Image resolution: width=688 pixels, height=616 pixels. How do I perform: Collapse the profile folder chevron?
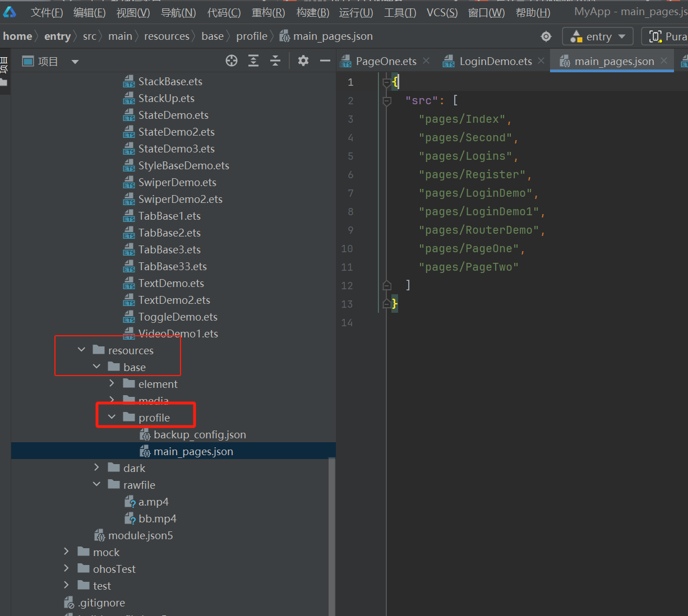[112, 417]
